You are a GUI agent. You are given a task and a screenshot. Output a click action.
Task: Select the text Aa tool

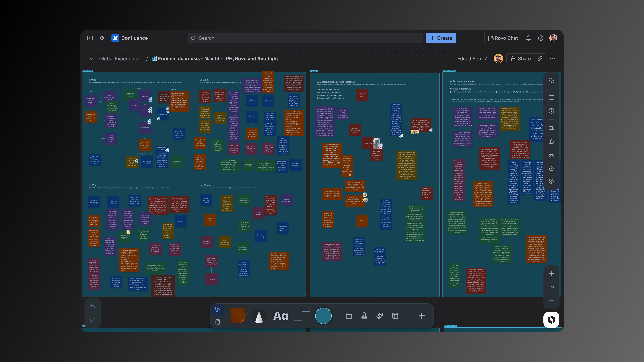pos(281,316)
